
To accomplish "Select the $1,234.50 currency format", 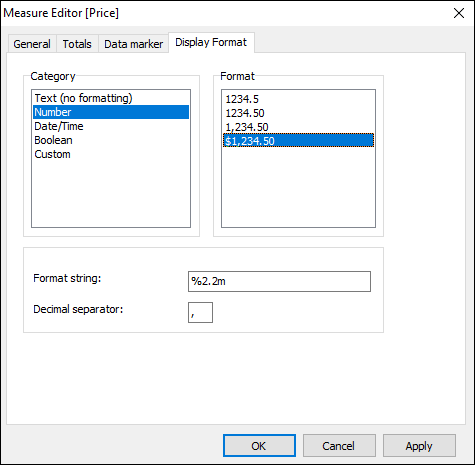I will coord(298,141).
